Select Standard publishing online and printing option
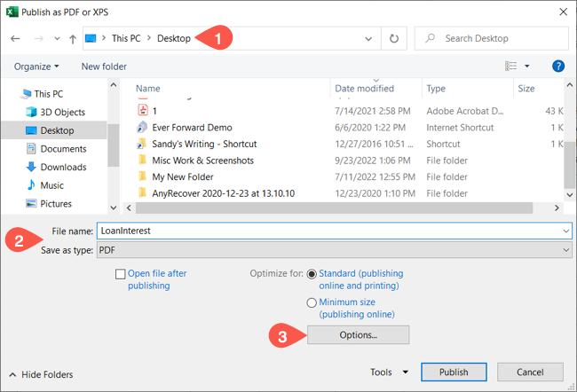Image resolution: width=577 pixels, height=392 pixels. click(312, 274)
